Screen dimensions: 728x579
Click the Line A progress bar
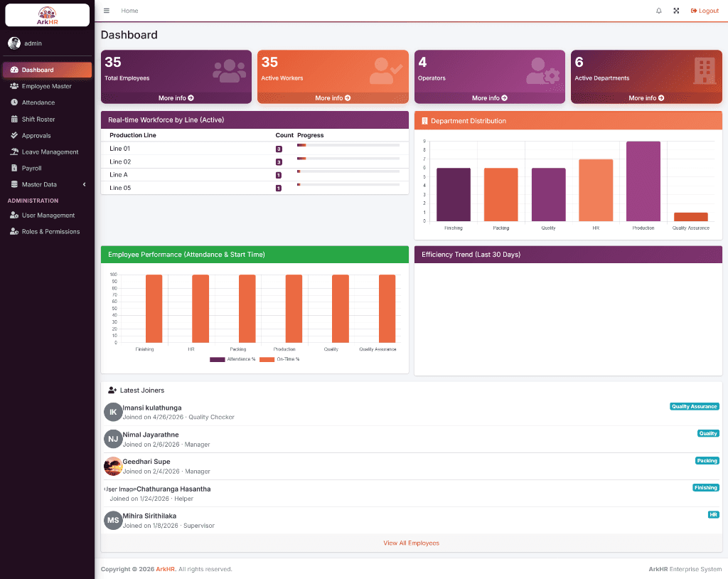348,171
